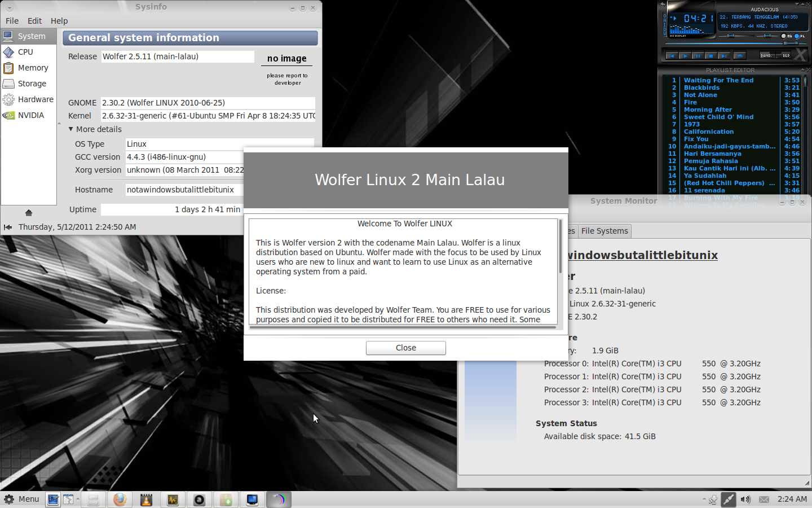The image size is (812, 508).
Task: Open CPU section in Sysinfo sidebar
Action: click(x=29, y=52)
